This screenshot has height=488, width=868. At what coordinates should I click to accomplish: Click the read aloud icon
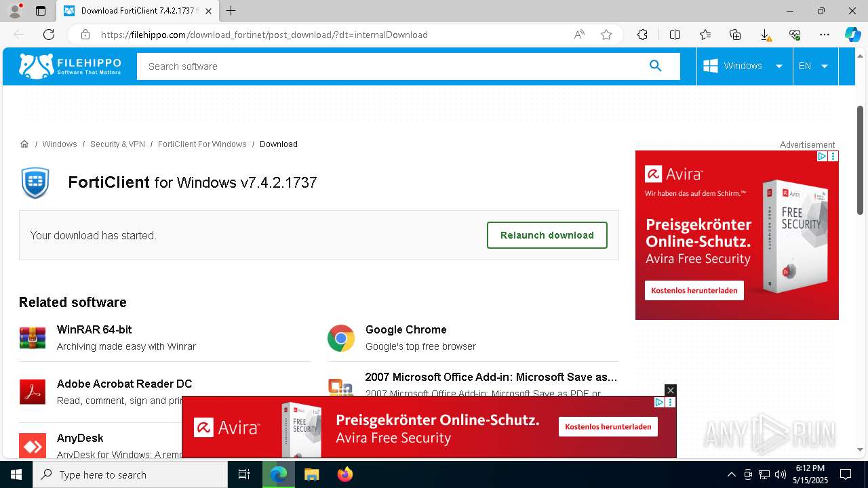click(x=579, y=35)
